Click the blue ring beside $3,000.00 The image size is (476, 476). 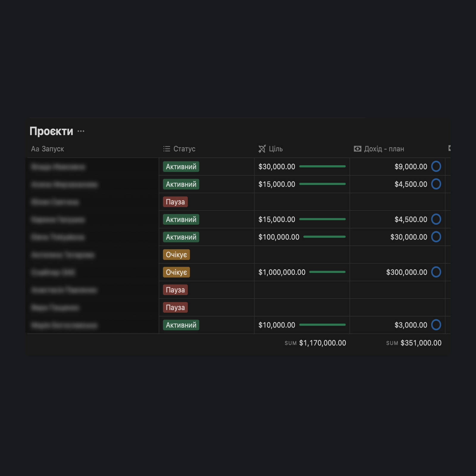click(x=436, y=325)
